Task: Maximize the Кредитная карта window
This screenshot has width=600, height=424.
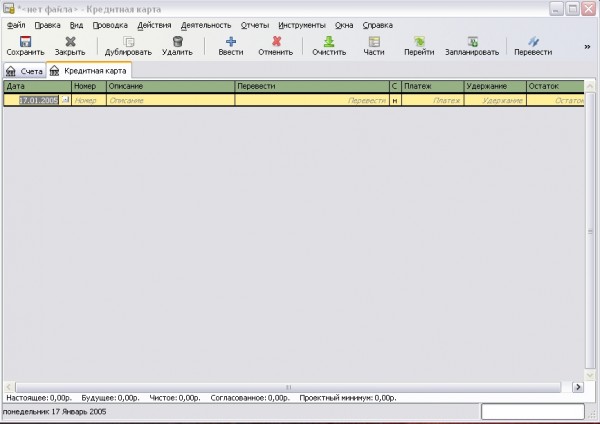Action: coord(572,9)
